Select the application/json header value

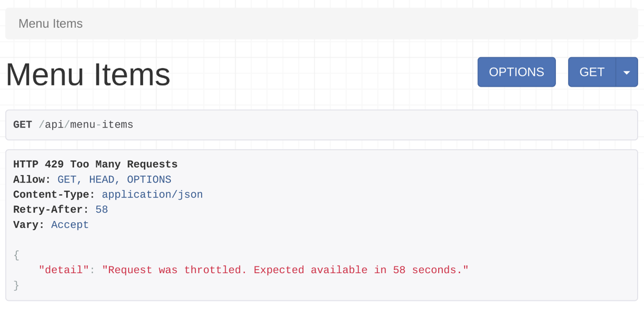[152, 194]
